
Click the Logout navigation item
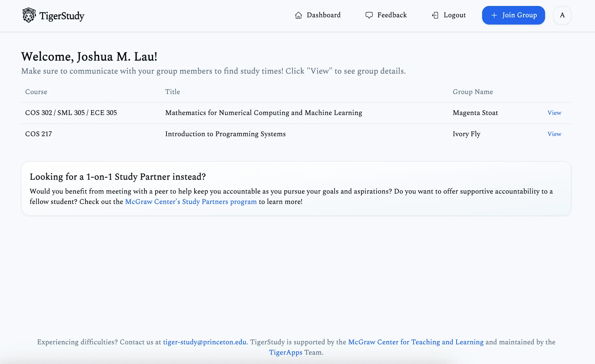click(448, 15)
